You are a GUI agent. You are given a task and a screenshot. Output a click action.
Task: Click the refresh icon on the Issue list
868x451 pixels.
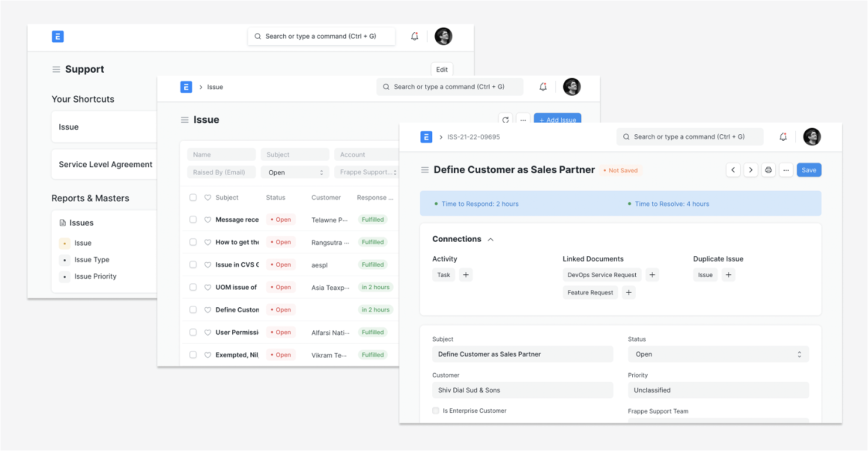pyautogui.click(x=506, y=119)
